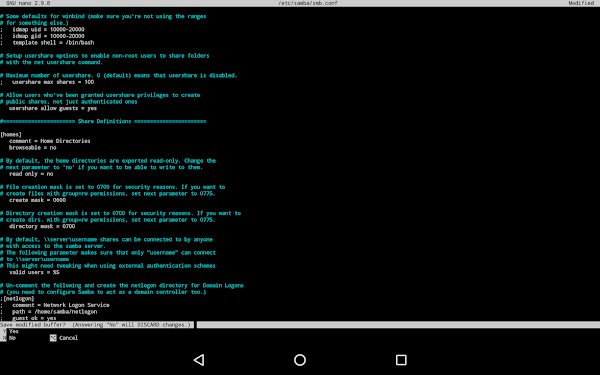Click the '[homes]' section line

tap(11, 134)
